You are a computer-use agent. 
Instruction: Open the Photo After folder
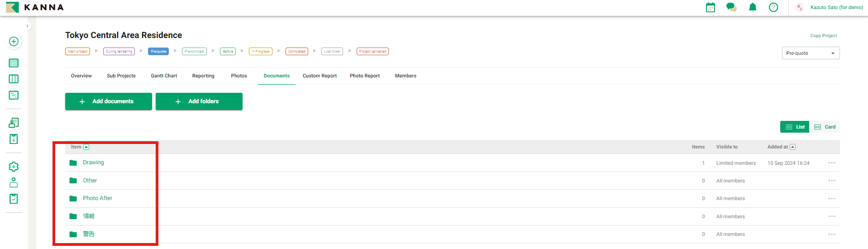(x=97, y=198)
